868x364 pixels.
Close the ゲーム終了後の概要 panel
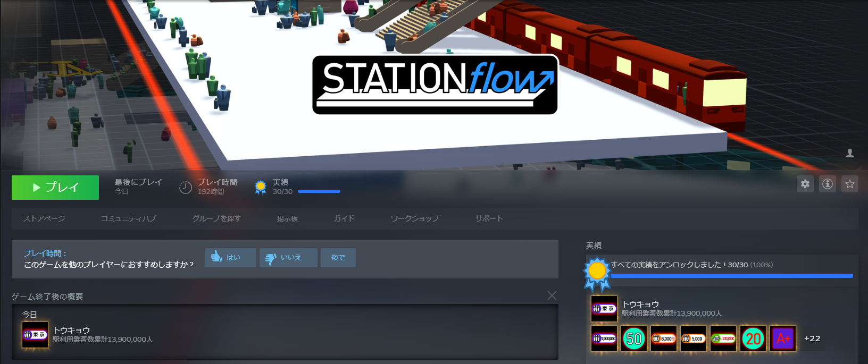pos(552,295)
